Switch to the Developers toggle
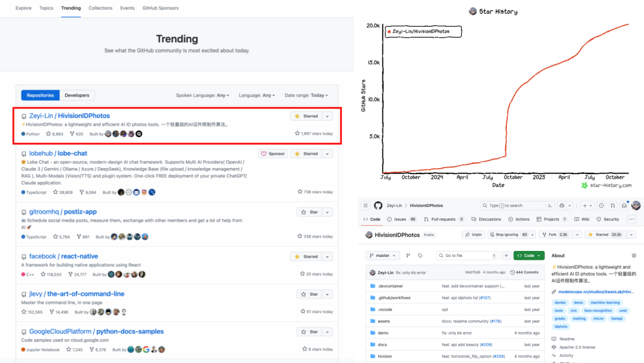 [x=77, y=95]
